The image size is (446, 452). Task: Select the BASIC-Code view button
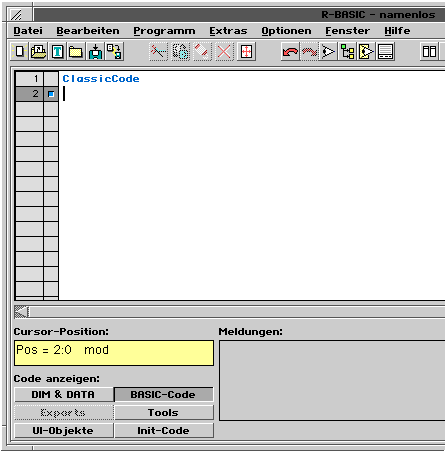point(163,394)
